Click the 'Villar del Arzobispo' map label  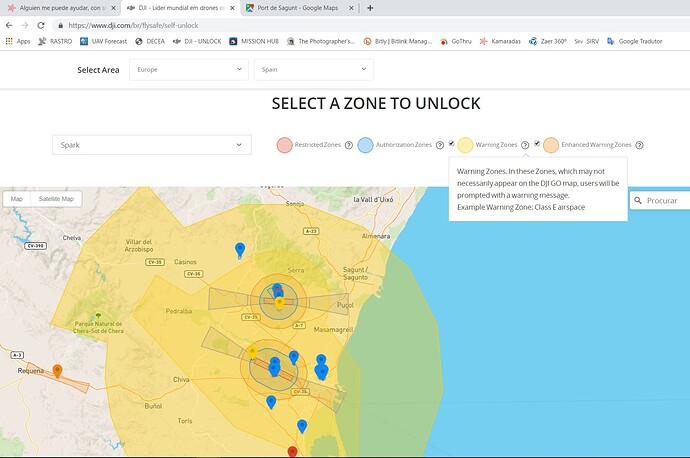click(139, 245)
